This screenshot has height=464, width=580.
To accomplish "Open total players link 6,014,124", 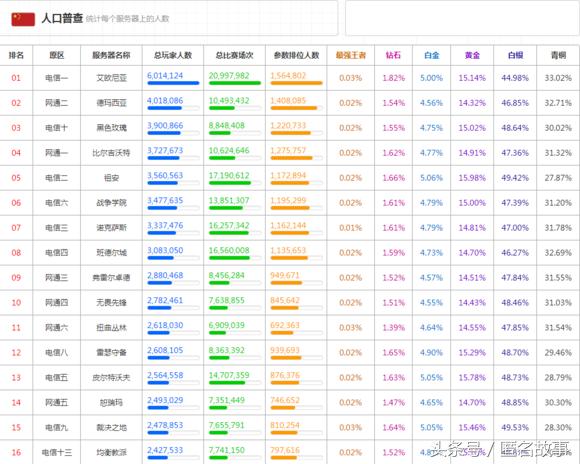I will (x=165, y=75).
